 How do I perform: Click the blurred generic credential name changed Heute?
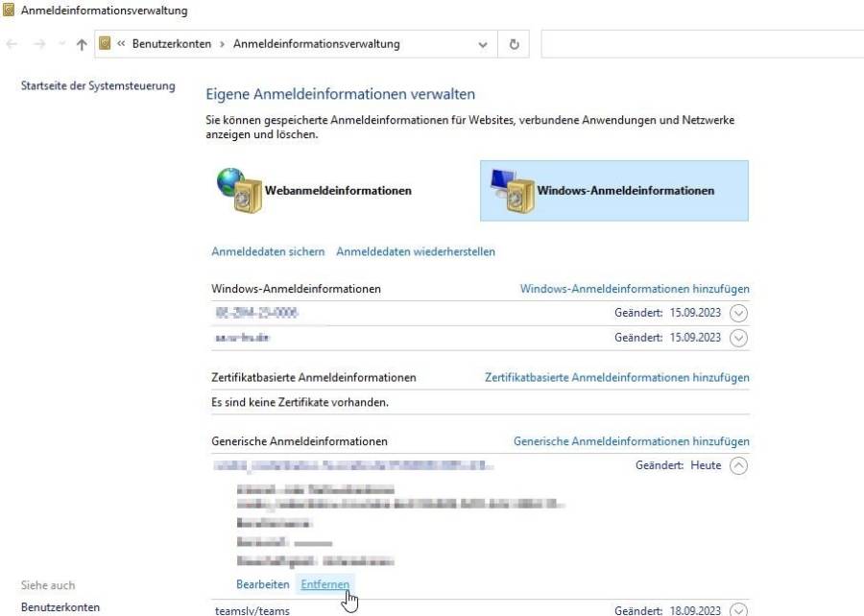tap(352, 465)
